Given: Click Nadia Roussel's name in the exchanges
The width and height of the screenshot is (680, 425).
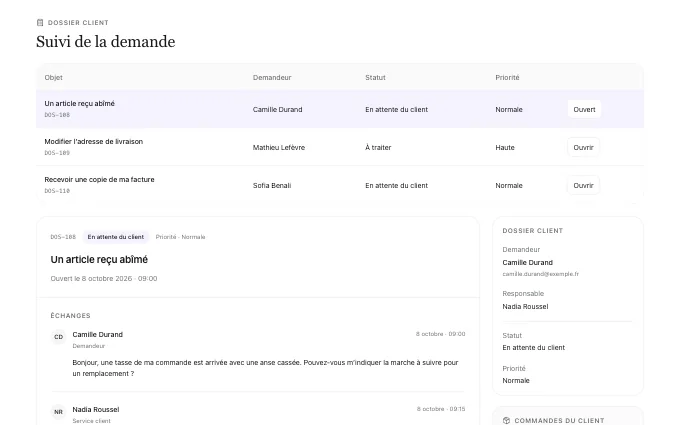Looking at the screenshot, I should [96, 409].
